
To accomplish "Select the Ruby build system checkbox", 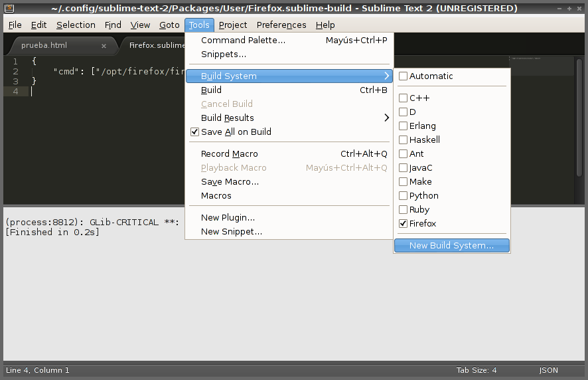I will pos(403,209).
